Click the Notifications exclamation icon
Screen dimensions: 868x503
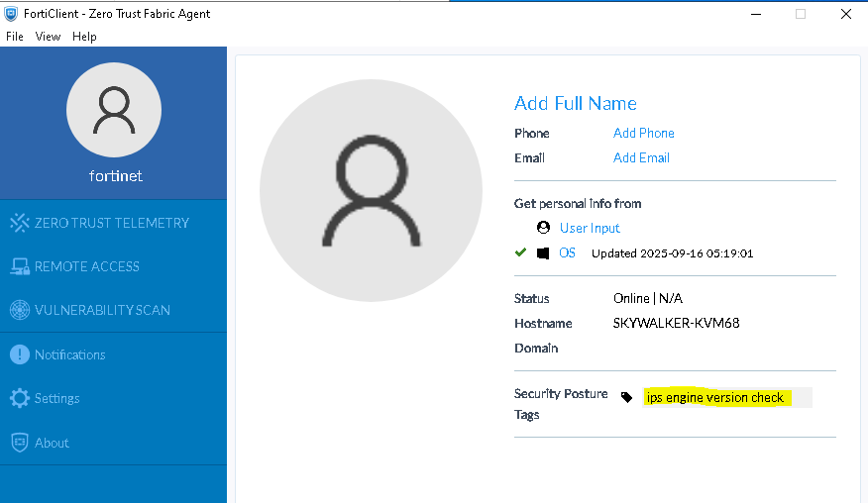[20, 354]
